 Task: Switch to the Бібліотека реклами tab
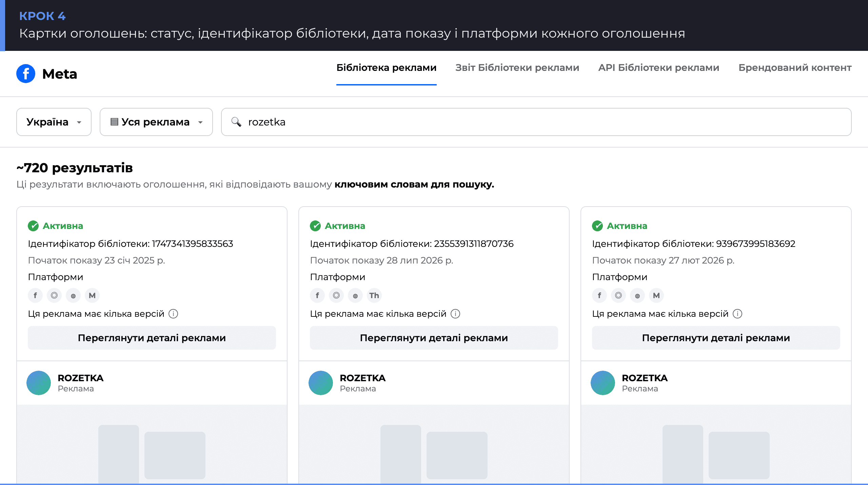tap(386, 68)
